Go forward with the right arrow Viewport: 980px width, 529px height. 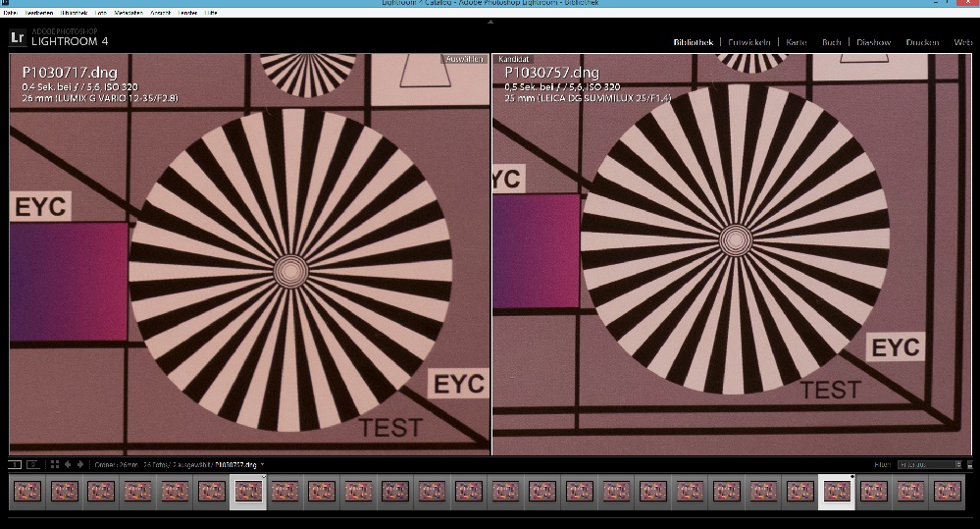pyautogui.click(x=79, y=464)
